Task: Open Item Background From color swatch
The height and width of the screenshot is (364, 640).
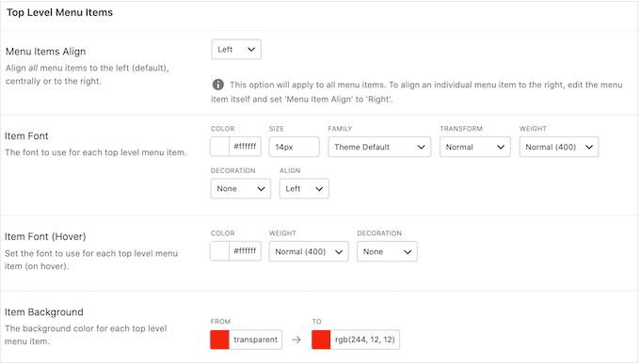Action: click(x=219, y=340)
